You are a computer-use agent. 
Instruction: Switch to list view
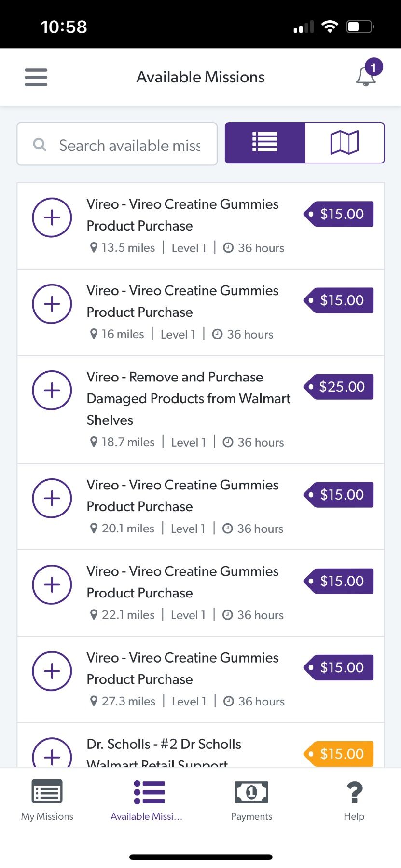265,143
